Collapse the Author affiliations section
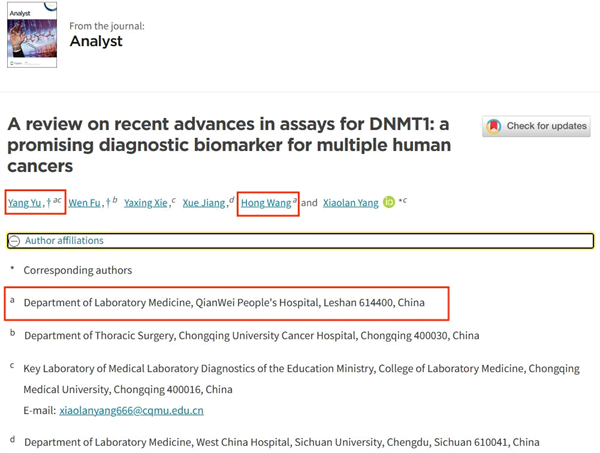The height and width of the screenshot is (453, 600). coord(15,241)
